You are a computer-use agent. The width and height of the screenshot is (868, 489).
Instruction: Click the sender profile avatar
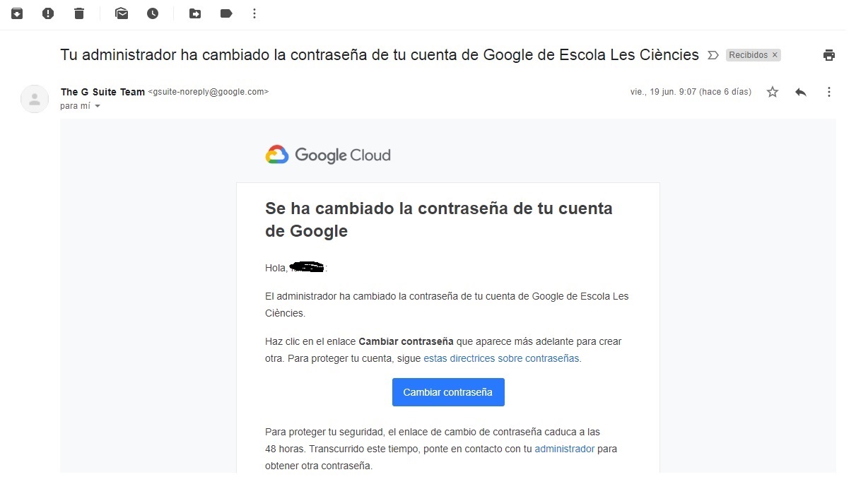click(35, 99)
